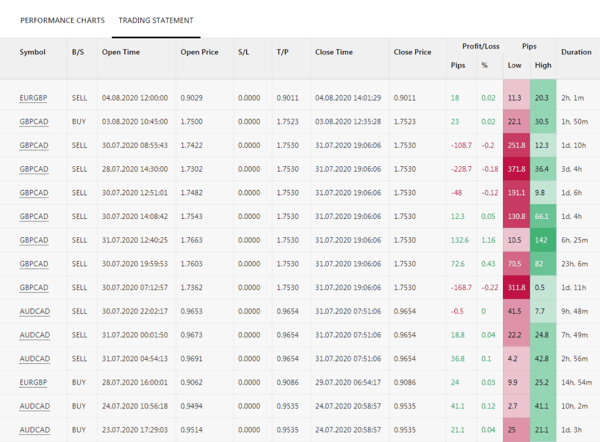Sort by the Close Time column header
The image size is (600, 442).
click(x=333, y=52)
